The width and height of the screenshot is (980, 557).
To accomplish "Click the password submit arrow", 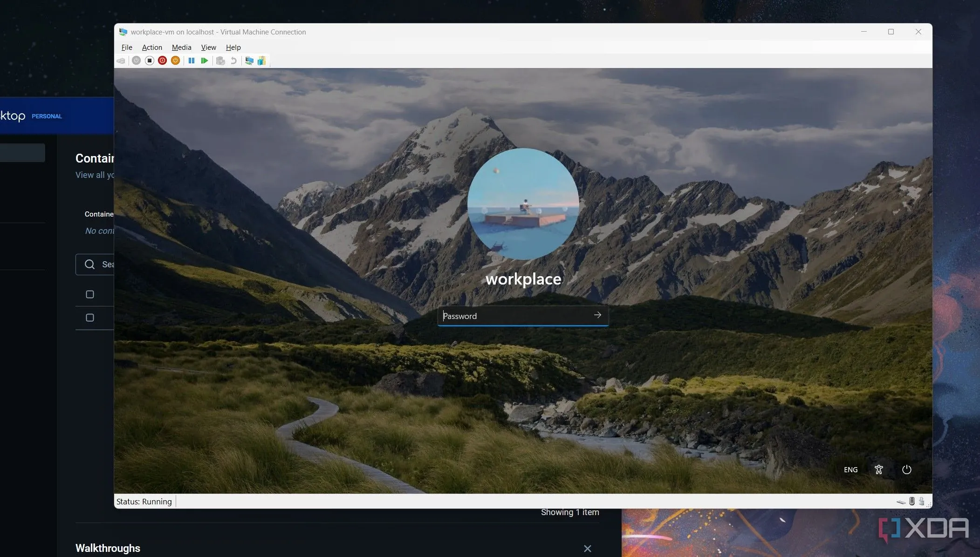I will click(x=598, y=315).
